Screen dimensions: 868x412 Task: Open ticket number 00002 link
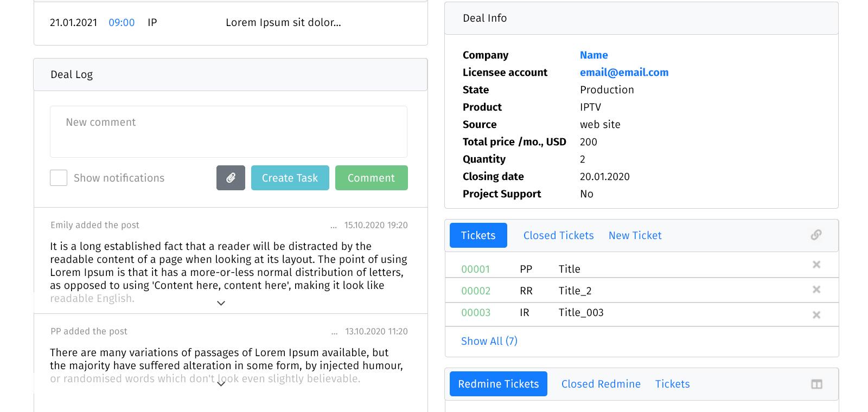(x=475, y=291)
